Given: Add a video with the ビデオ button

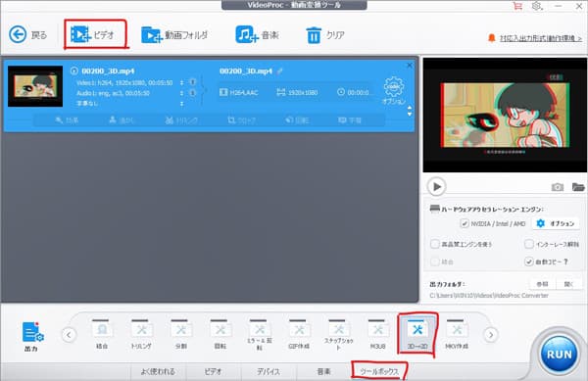Looking at the screenshot, I should (x=93, y=35).
